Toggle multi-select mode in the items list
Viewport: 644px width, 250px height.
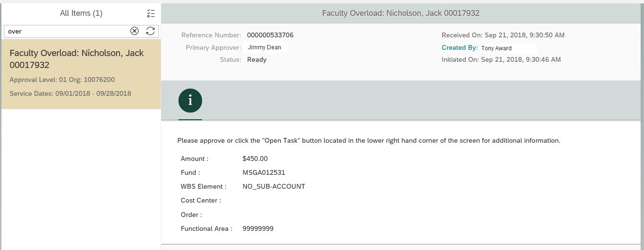151,13
